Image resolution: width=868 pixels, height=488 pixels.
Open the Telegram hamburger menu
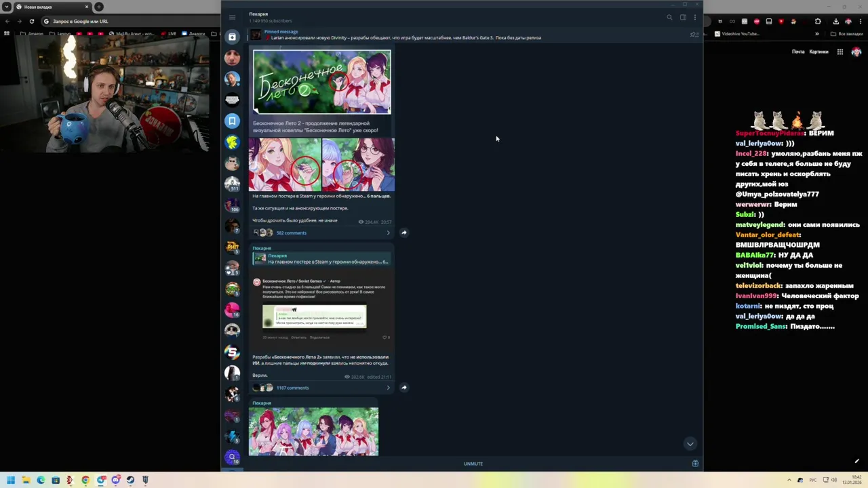pyautogui.click(x=232, y=17)
